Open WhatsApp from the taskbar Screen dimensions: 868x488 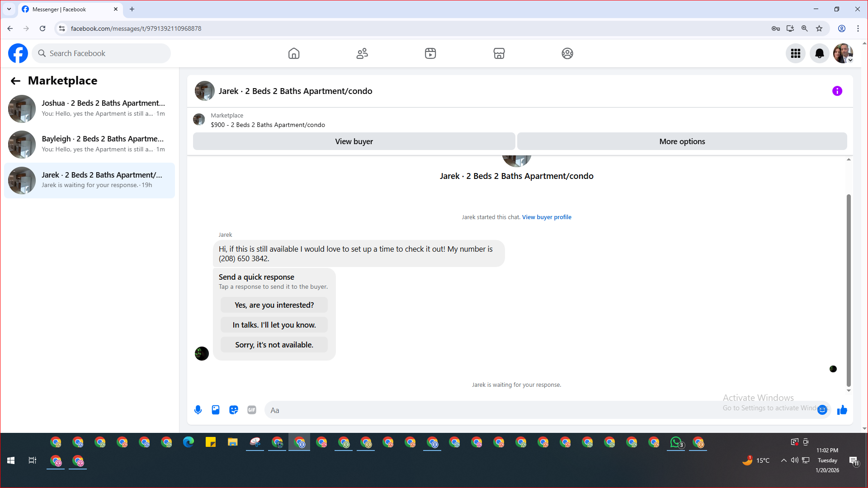click(676, 442)
